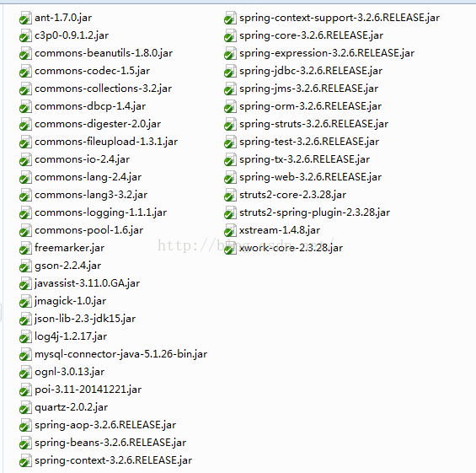The width and height of the screenshot is (476, 473).
Task: Select commons-logging-1.1.1.jar file name
Action: point(101,212)
